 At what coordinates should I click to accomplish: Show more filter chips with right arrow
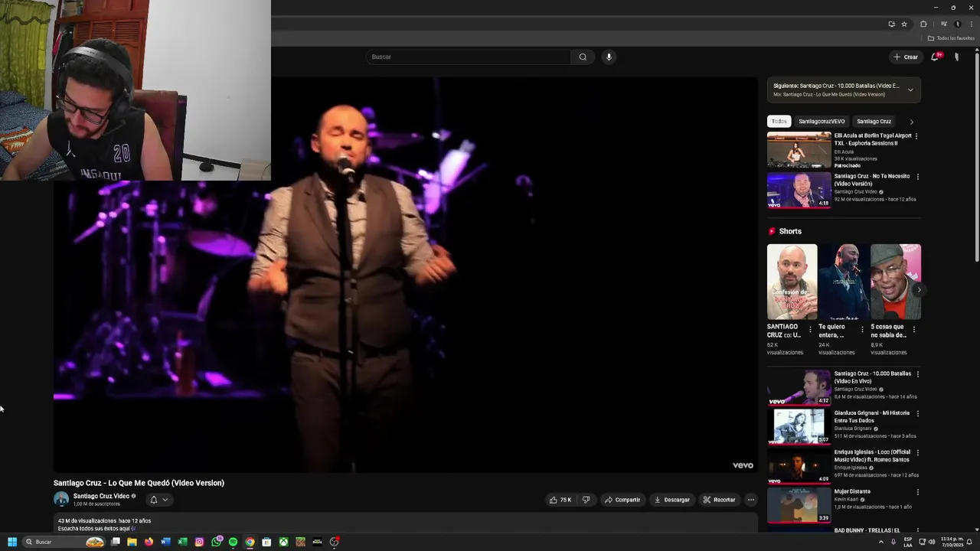coord(911,122)
